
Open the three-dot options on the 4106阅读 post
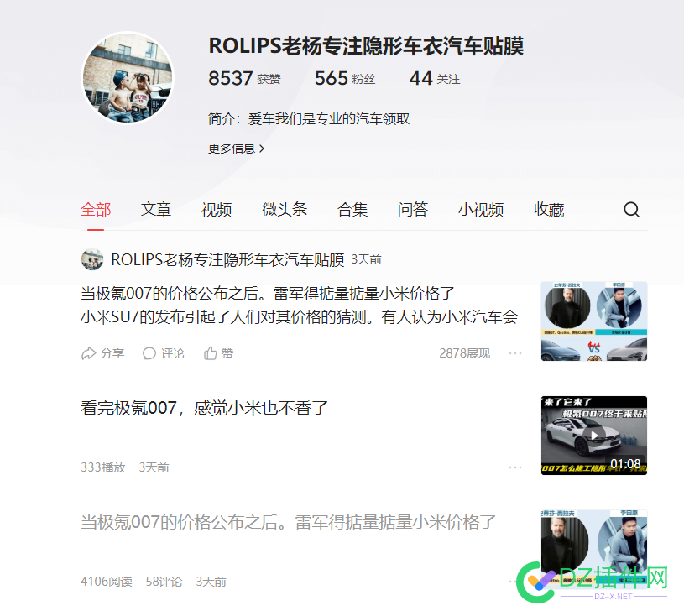coord(515,580)
